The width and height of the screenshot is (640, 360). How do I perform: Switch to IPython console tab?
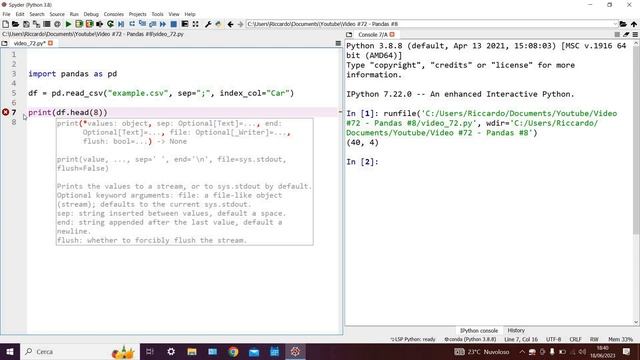click(479, 331)
